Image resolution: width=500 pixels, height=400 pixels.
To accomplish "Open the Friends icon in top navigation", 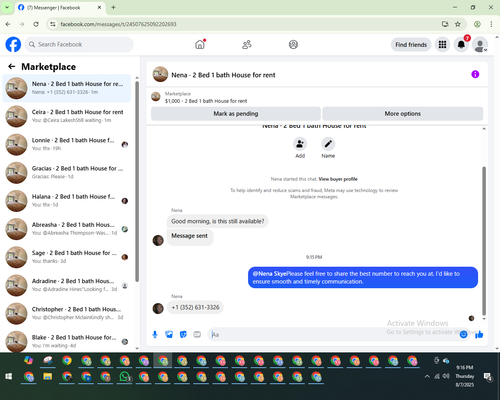I will point(247,44).
